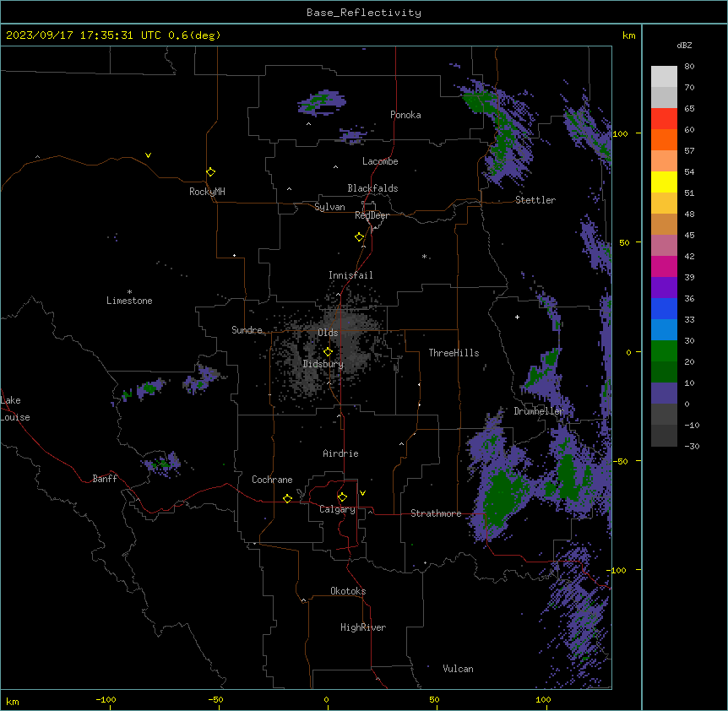Select the Blackfalds label
Screen dimensions: 728x711
click(x=372, y=188)
